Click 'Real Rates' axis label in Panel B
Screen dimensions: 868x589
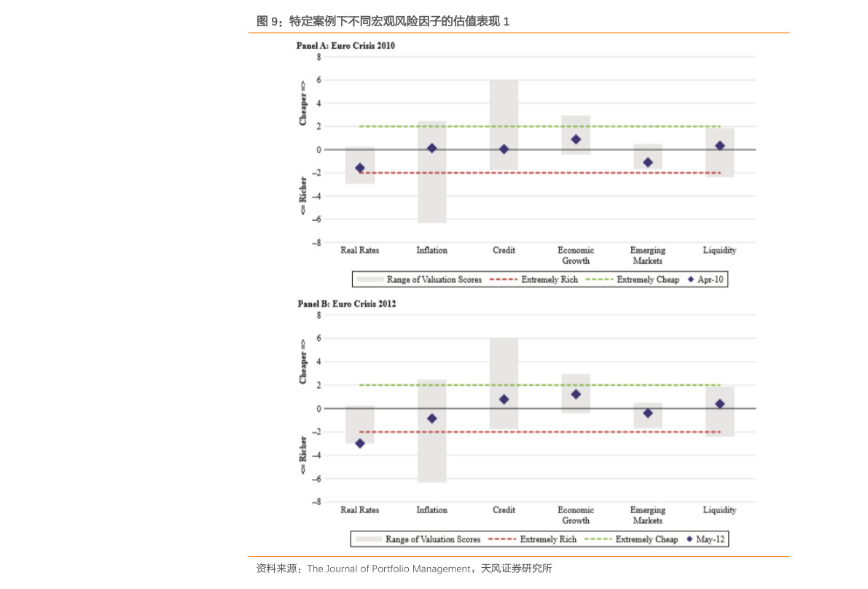(x=360, y=510)
